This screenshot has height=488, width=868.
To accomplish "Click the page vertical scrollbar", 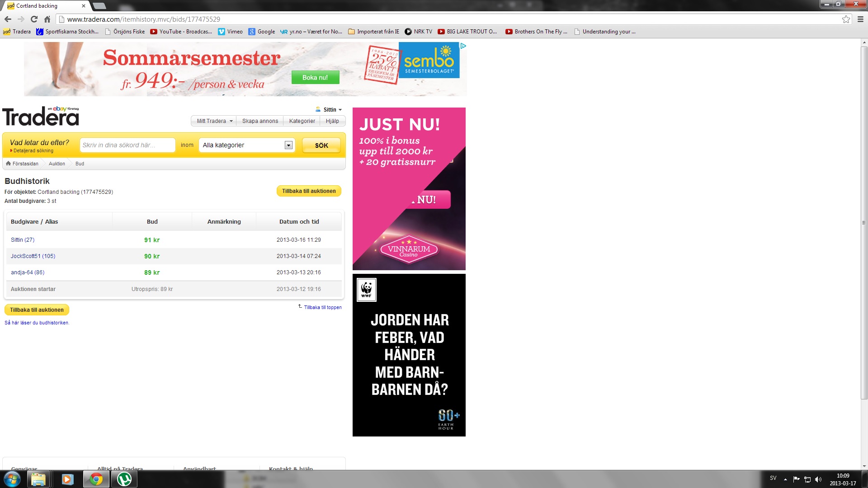I will [864, 223].
